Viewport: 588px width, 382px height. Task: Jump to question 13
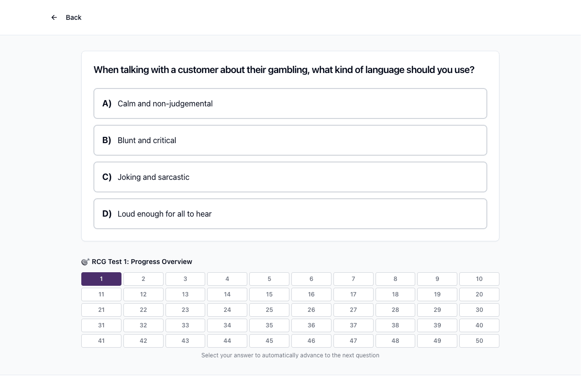185,294
